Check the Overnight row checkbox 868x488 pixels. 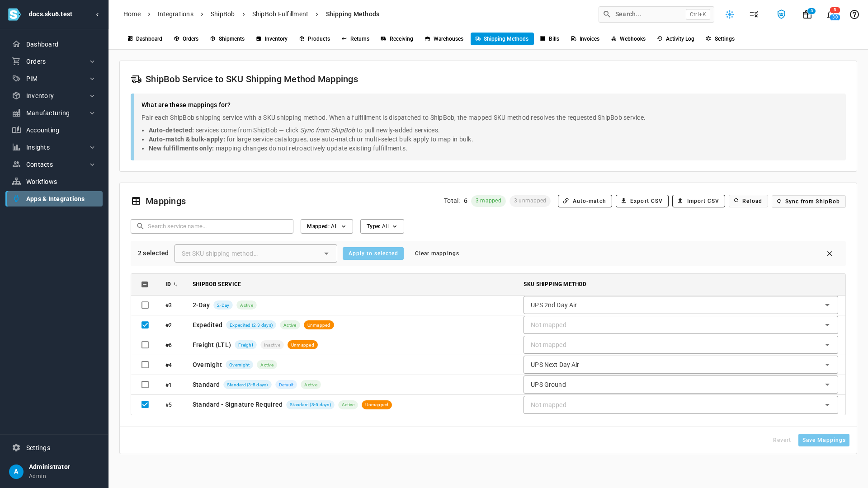[x=145, y=365]
